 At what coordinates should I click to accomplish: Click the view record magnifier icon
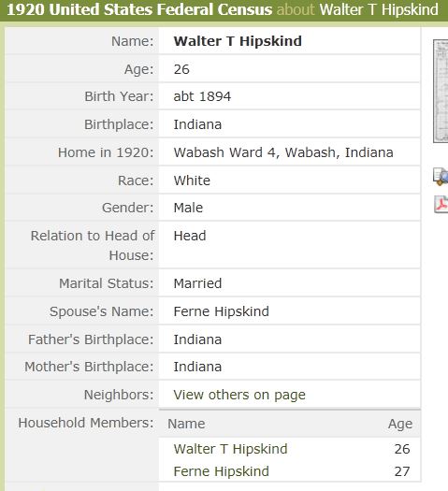(441, 177)
